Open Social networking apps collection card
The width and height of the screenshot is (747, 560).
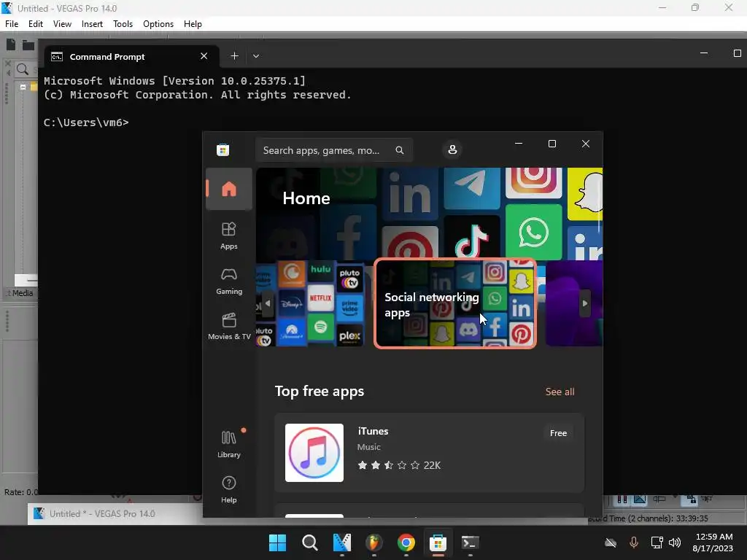(455, 303)
